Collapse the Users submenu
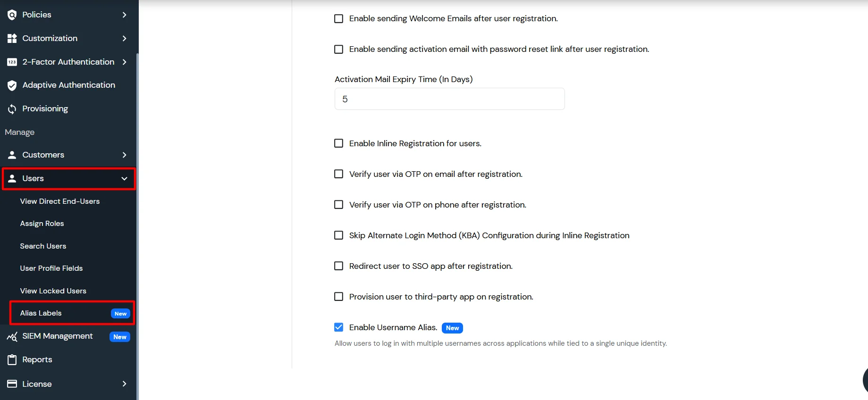Image resolution: width=868 pixels, height=400 pixels. tap(124, 178)
